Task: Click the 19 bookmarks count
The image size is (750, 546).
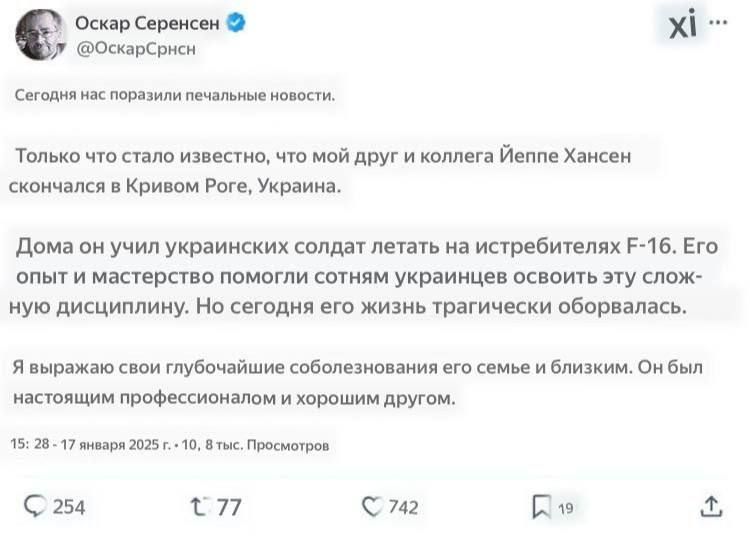Action: point(566,508)
